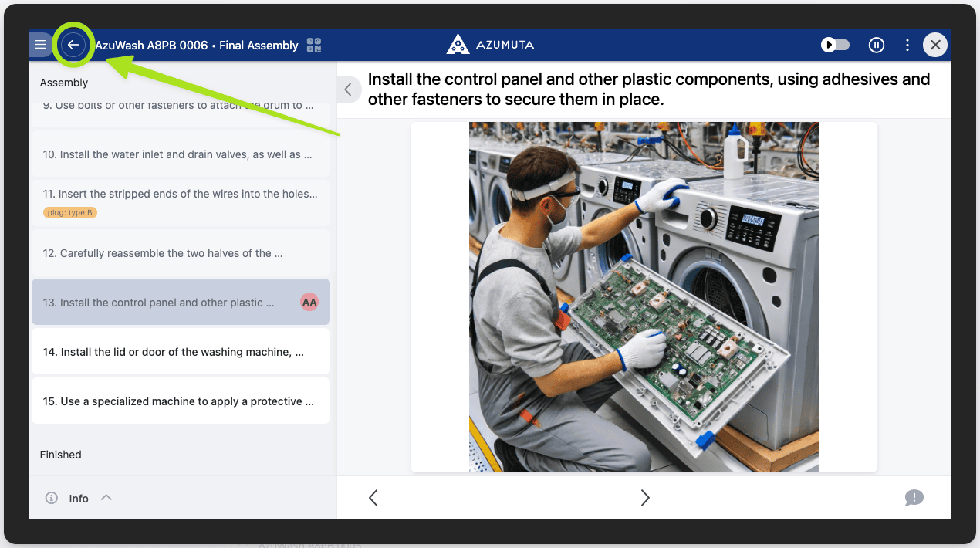The width and height of the screenshot is (980, 548).
Task: Report an issue via comment icon
Action: (914, 498)
